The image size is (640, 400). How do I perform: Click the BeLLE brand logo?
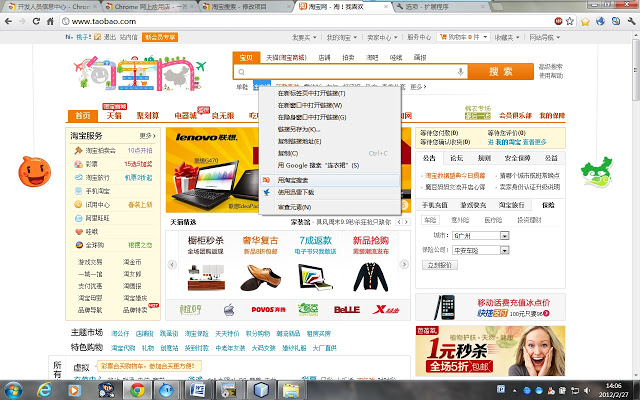(347, 310)
